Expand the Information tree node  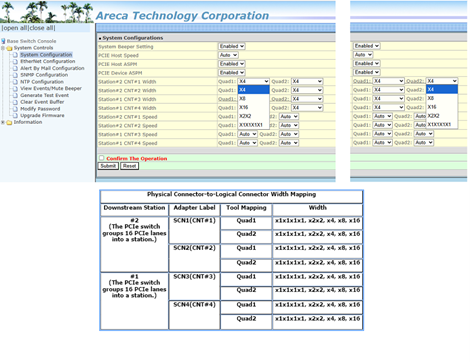click(x=3, y=122)
